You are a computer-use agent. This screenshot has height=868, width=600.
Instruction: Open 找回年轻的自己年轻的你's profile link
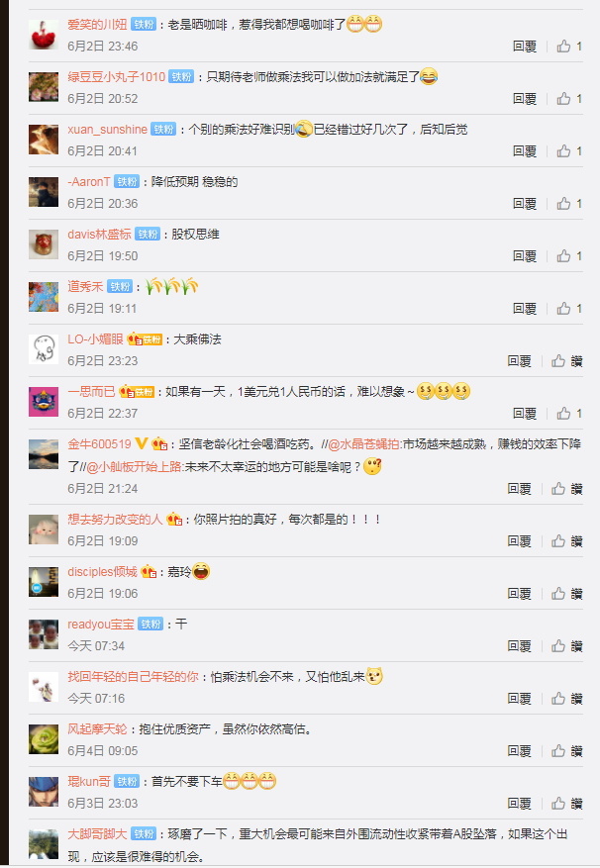pos(133,677)
